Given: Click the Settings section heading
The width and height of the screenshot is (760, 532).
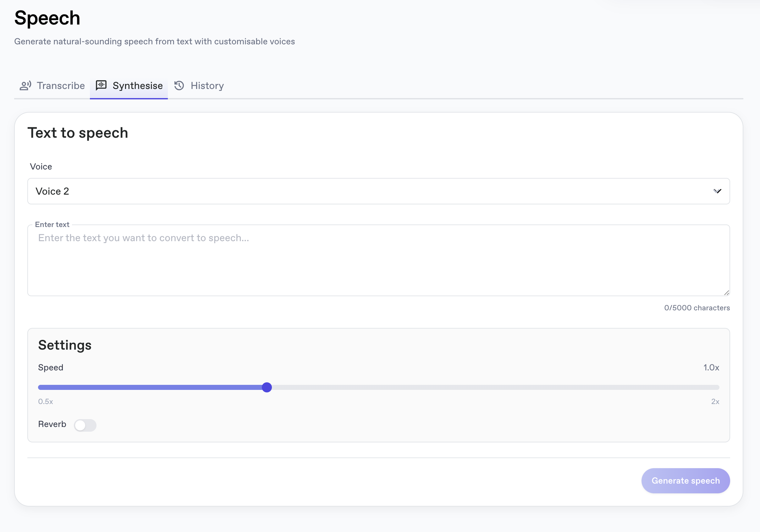Looking at the screenshot, I should point(65,345).
